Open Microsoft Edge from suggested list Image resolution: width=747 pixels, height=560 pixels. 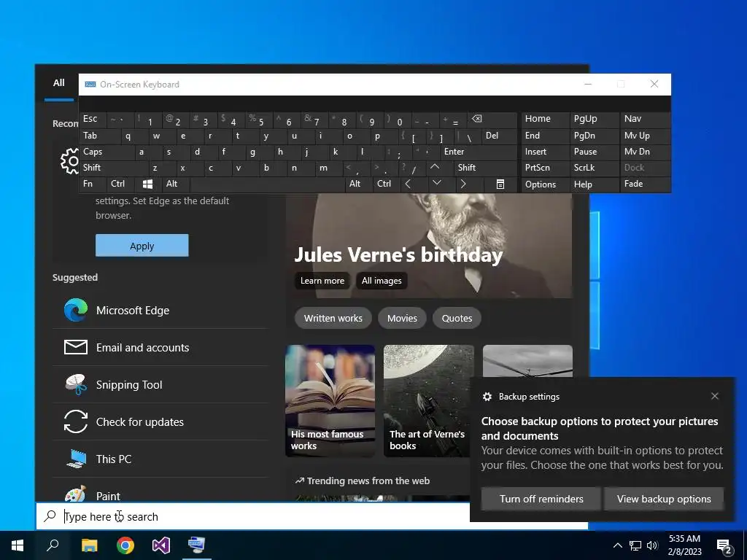click(x=160, y=311)
